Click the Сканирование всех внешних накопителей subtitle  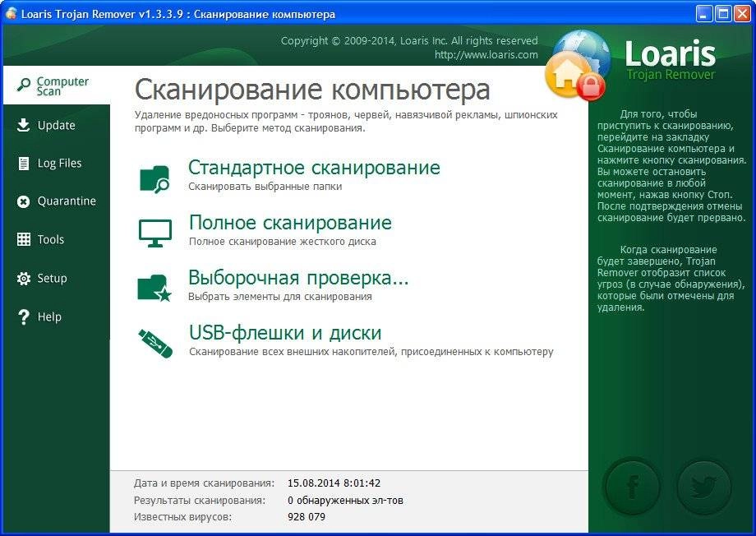pyautogui.click(x=371, y=352)
